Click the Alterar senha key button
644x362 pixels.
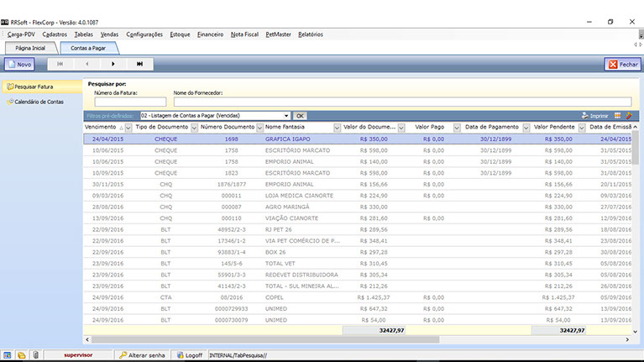pyautogui.click(x=142, y=355)
